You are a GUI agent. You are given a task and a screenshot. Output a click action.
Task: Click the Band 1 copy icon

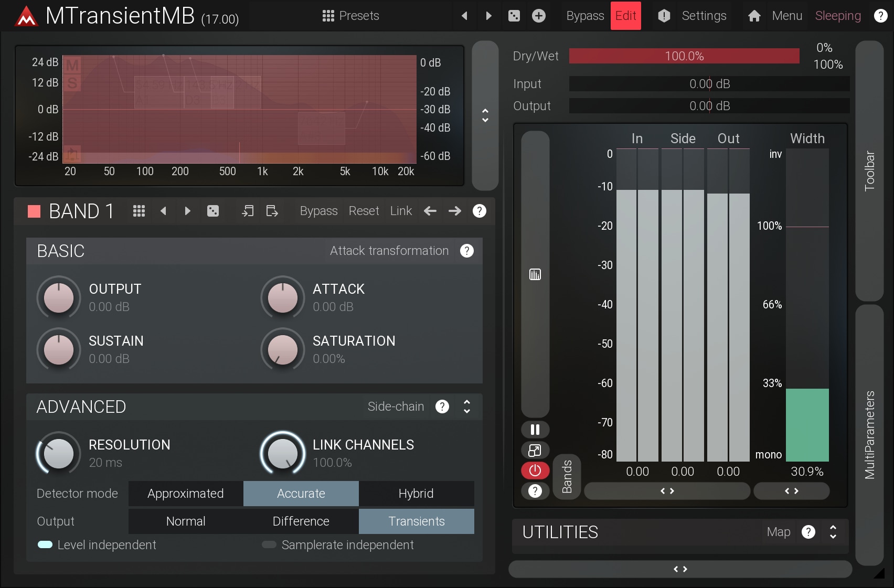point(247,211)
